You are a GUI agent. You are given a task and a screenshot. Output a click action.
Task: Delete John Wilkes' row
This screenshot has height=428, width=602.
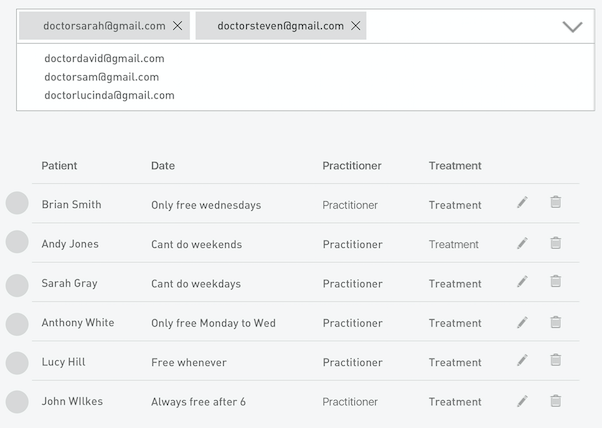[x=556, y=401]
